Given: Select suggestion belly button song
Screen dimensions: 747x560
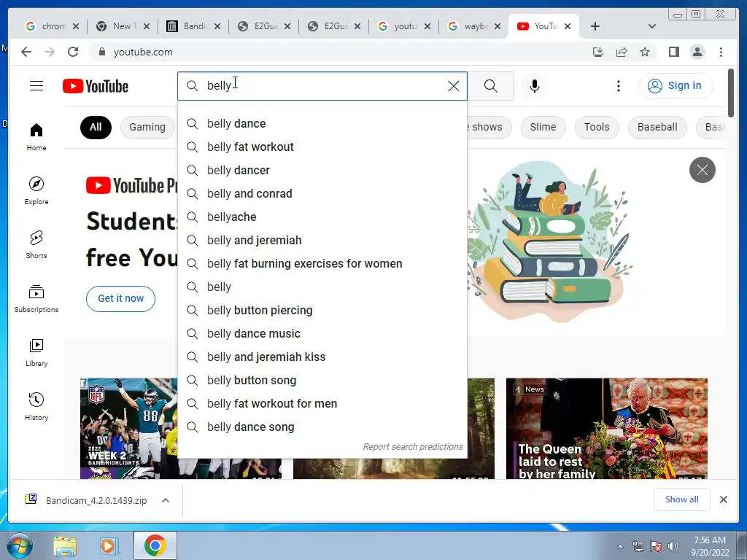Looking at the screenshot, I should pyautogui.click(x=322, y=380).
